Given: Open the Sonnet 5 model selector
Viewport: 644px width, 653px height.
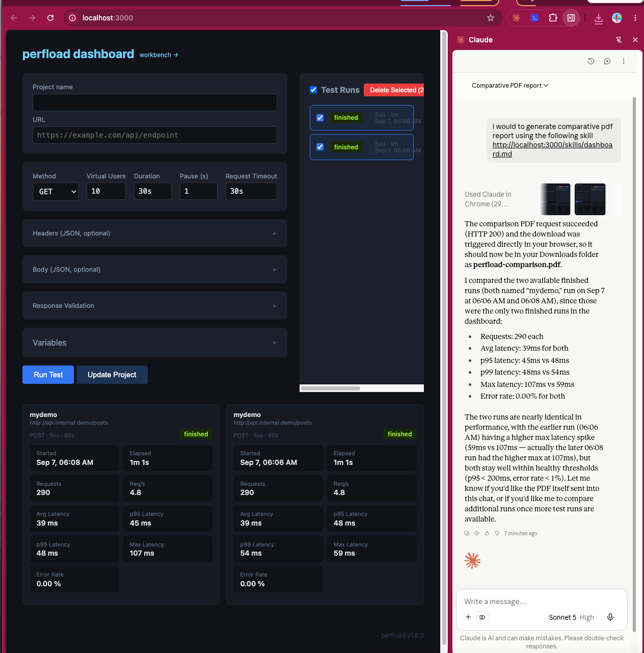Looking at the screenshot, I should [x=571, y=617].
